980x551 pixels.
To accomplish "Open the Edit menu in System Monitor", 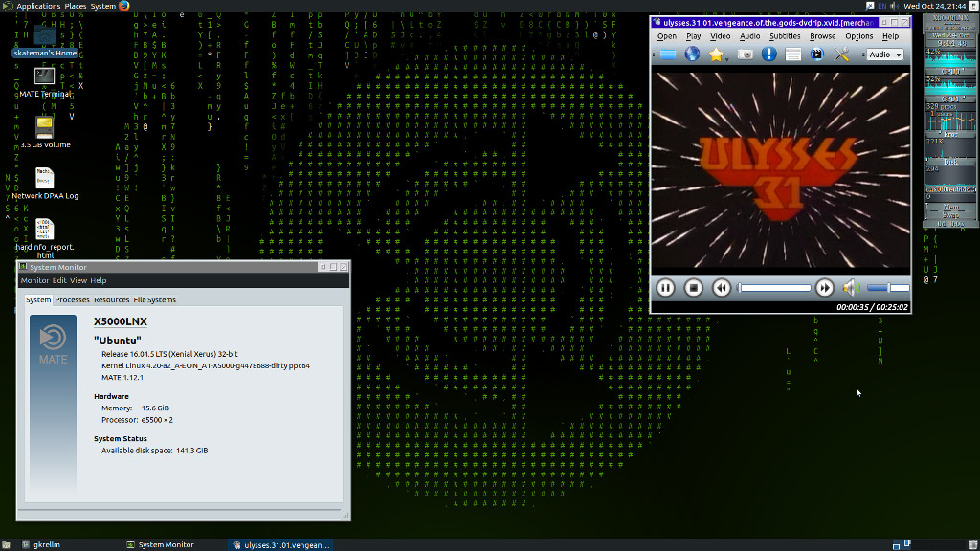I will (59, 280).
